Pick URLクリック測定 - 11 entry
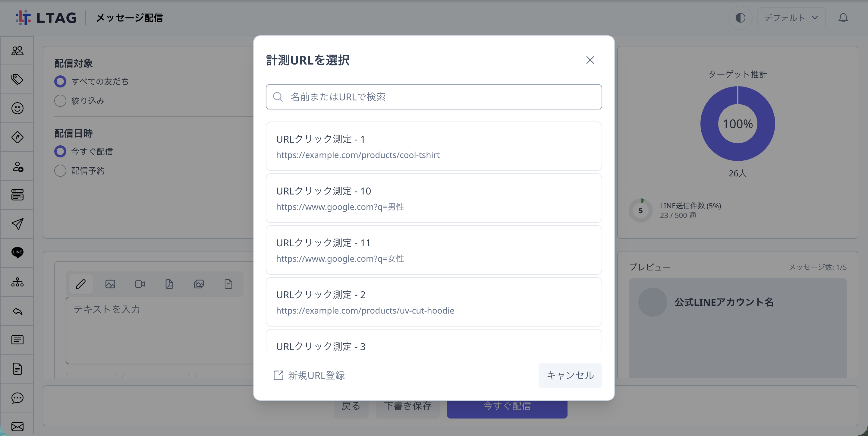The width and height of the screenshot is (868, 436). point(434,250)
